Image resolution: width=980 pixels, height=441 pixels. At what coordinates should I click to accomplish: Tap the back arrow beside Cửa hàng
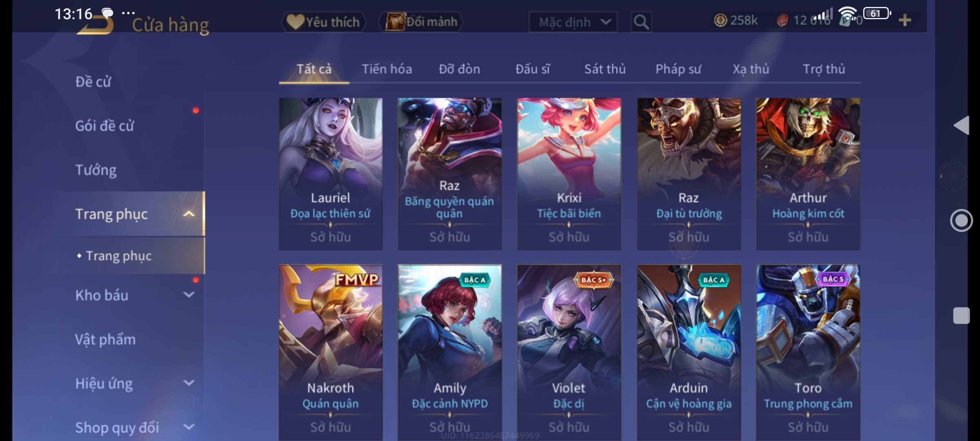[x=95, y=25]
